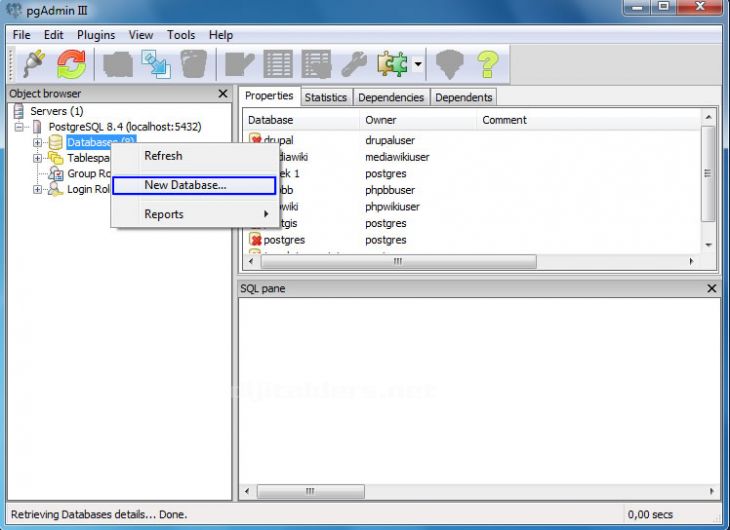Click the yellow question mark help icon
The height and width of the screenshot is (530, 730).
[487, 64]
